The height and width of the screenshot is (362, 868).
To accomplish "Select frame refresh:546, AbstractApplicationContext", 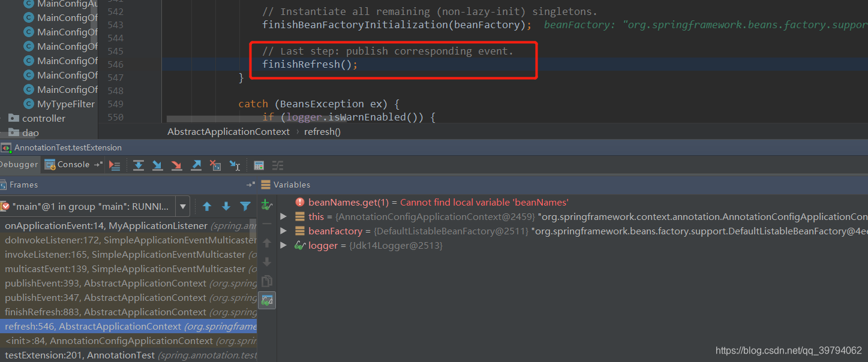I will [128, 327].
